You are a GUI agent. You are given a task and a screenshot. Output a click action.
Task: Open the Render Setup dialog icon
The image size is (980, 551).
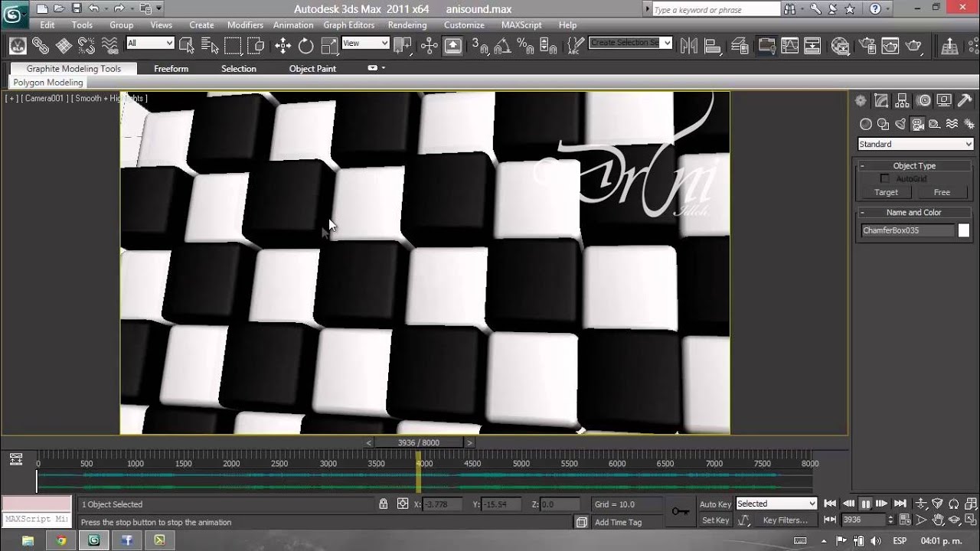point(867,45)
